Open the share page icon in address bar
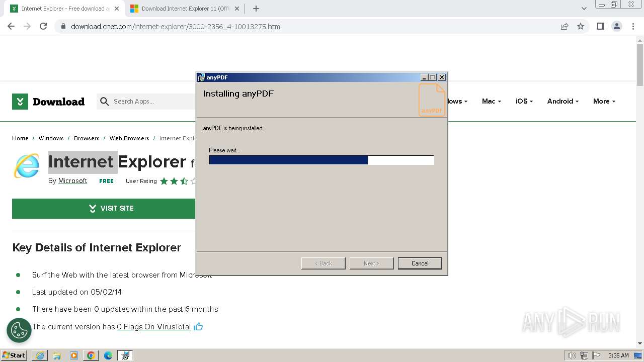Image resolution: width=644 pixels, height=362 pixels. click(565, 26)
